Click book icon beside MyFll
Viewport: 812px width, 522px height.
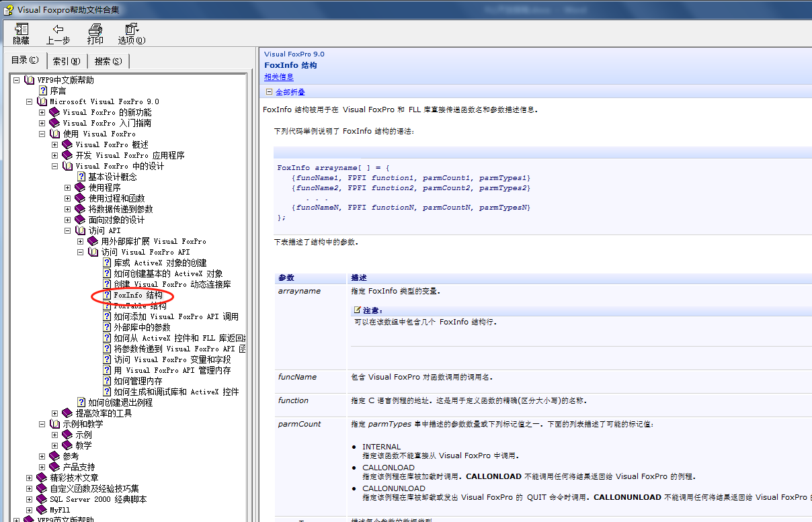(42, 510)
